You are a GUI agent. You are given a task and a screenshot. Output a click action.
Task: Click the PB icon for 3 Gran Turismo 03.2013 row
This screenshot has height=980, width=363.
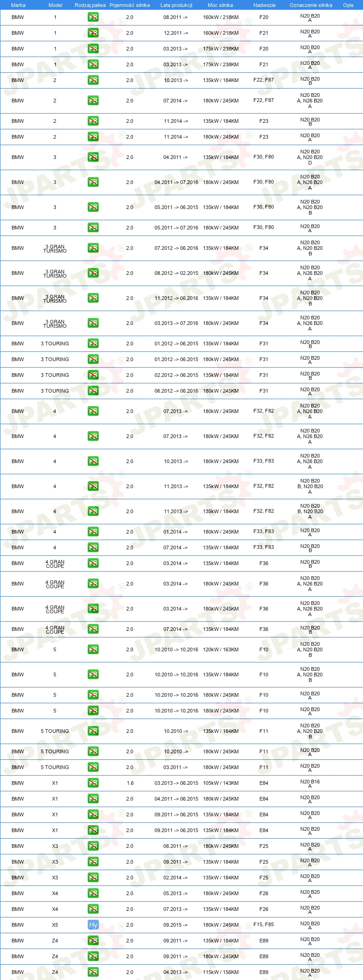click(x=93, y=323)
